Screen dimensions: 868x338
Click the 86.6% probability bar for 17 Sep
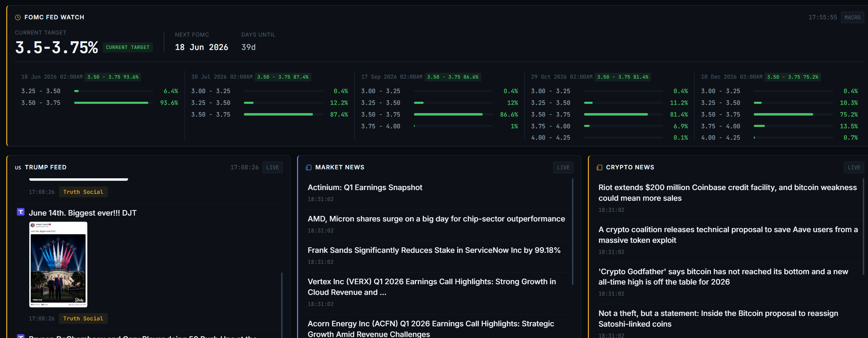[x=453, y=114]
